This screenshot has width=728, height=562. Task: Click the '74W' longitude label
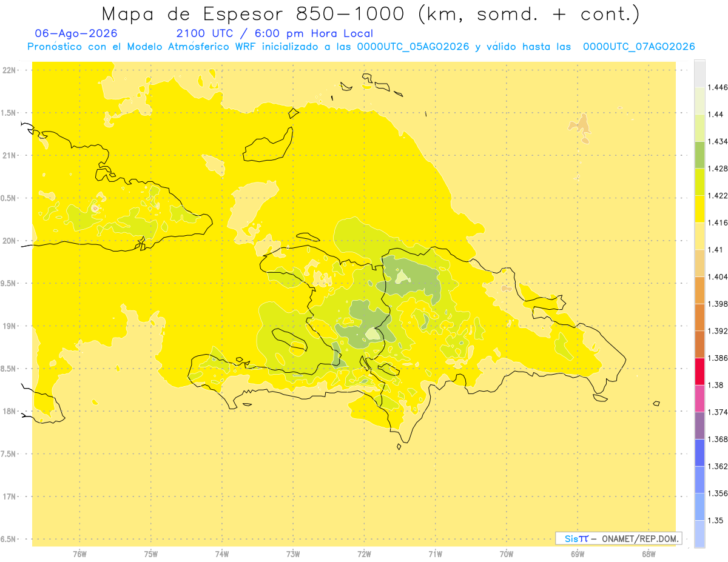222,554
